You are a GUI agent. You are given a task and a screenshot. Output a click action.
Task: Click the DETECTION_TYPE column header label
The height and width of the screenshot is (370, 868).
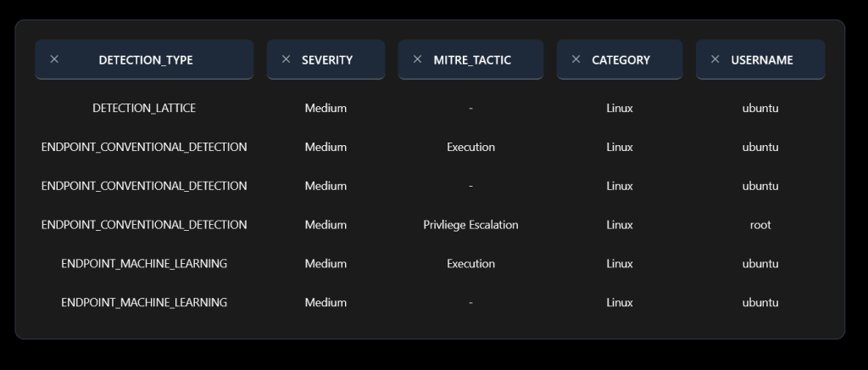(x=146, y=60)
